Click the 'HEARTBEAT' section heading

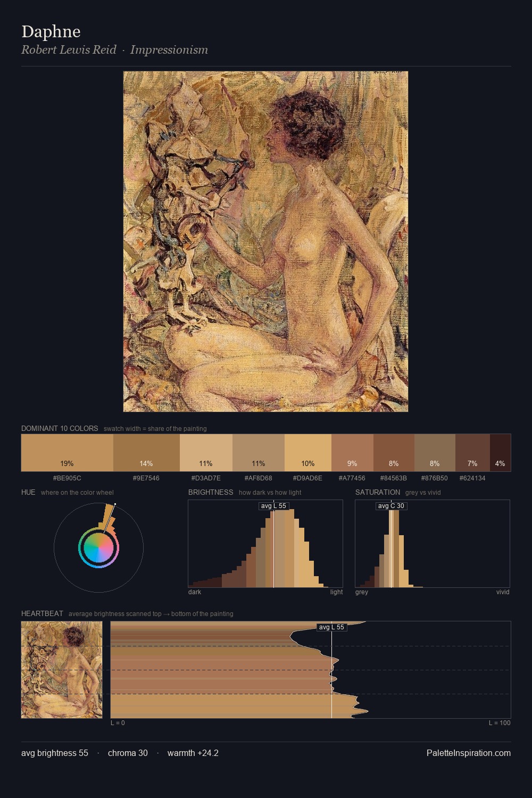42,613
